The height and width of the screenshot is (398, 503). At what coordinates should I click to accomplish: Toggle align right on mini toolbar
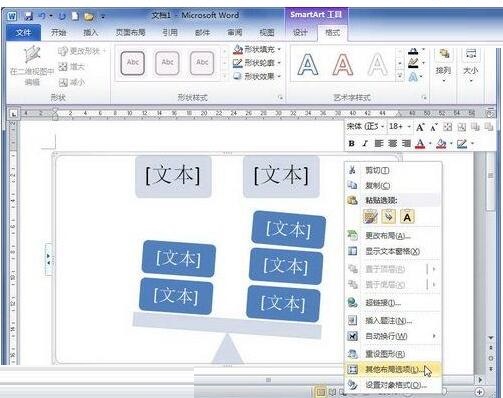pos(406,144)
